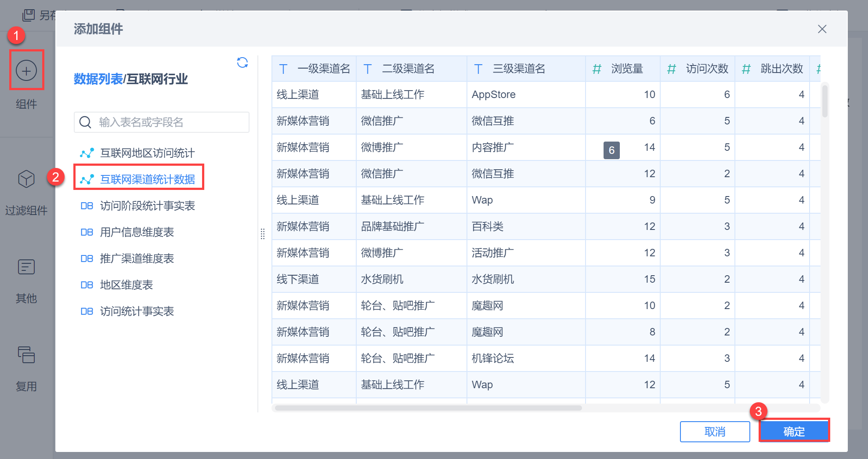Click the filter component cube icon
Screen dimensions: 868x459
26,179
